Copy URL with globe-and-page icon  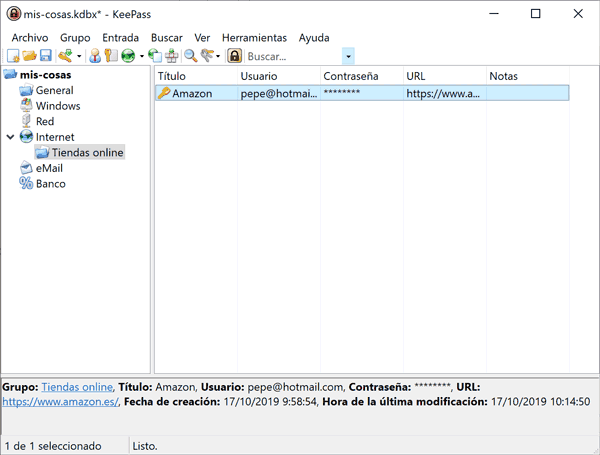tap(155, 56)
